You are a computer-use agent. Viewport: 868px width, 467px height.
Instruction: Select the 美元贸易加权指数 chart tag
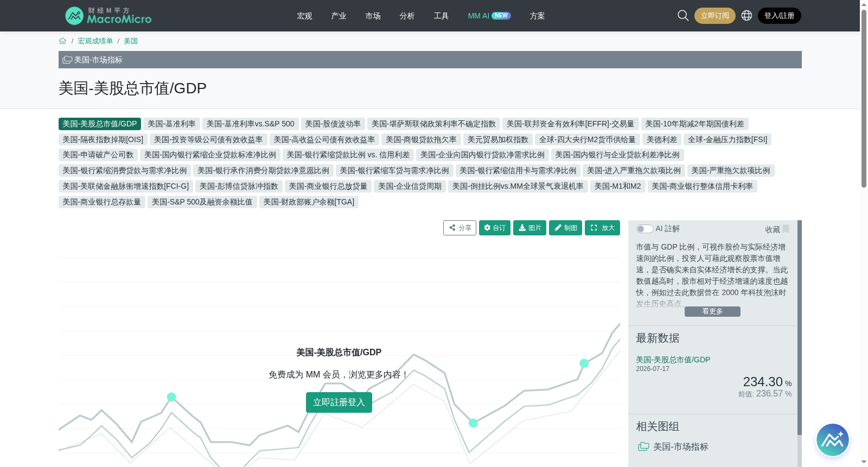497,140
